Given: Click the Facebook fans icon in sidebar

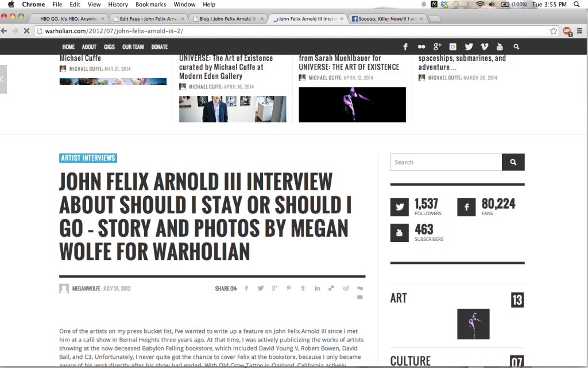Looking at the screenshot, I should [466, 207].
